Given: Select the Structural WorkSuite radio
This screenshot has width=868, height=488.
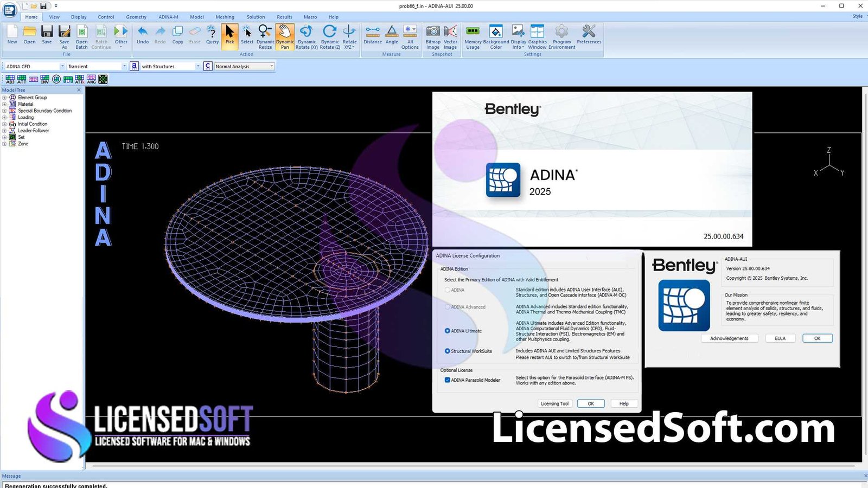Looking at the screenshot, I should tap(447, 351).
